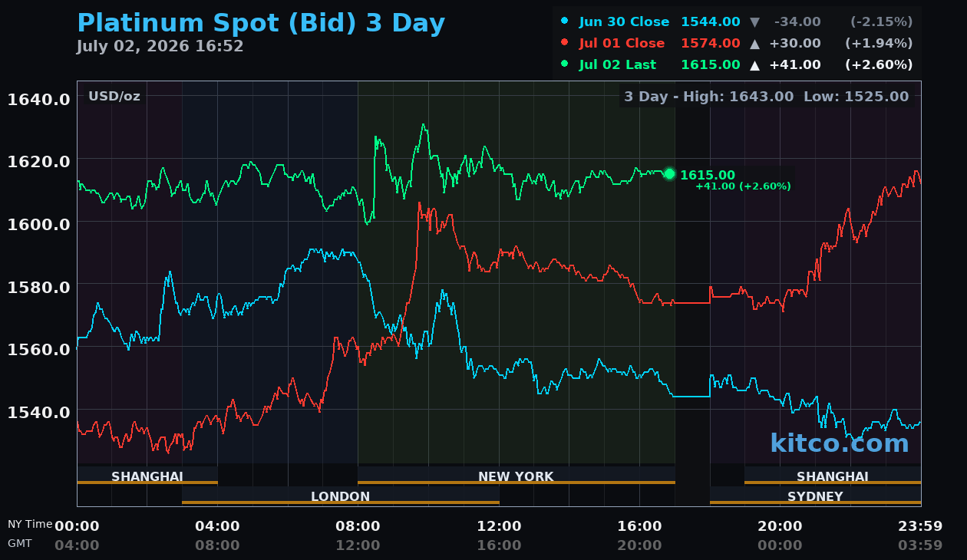Screen dimensions: 967x560
Task: Click the 00:00 NY time tick
Action: click(77, 526)
